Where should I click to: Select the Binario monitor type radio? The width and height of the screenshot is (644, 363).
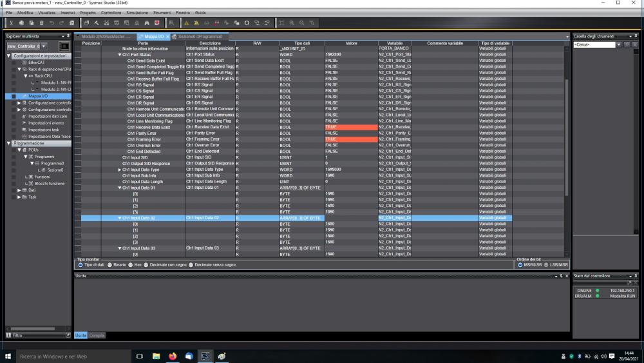click(x=109, y=265)
